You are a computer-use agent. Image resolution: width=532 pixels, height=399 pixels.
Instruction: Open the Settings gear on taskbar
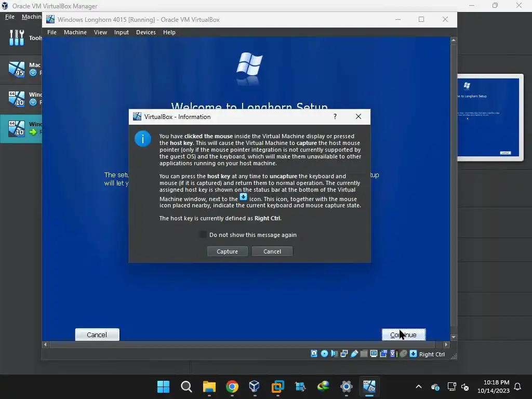point(347,387)
